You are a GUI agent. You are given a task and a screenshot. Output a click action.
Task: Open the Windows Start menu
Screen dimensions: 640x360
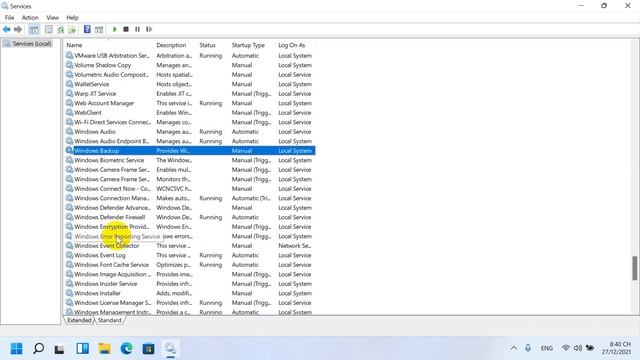16,349
